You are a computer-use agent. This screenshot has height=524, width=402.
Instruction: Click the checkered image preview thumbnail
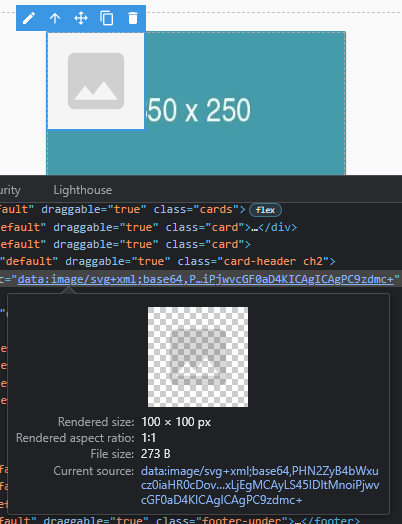pyautogui.click(x=198, y=357)
